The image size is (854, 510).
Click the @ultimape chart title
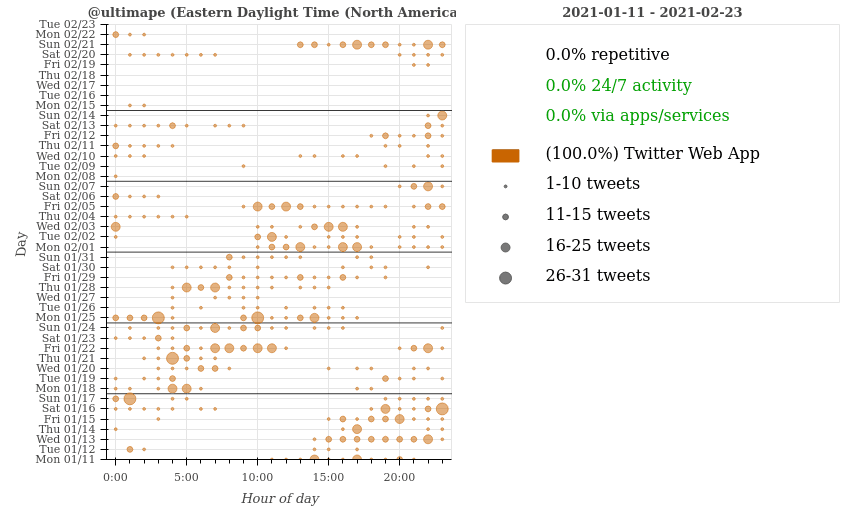coord(272,12)
